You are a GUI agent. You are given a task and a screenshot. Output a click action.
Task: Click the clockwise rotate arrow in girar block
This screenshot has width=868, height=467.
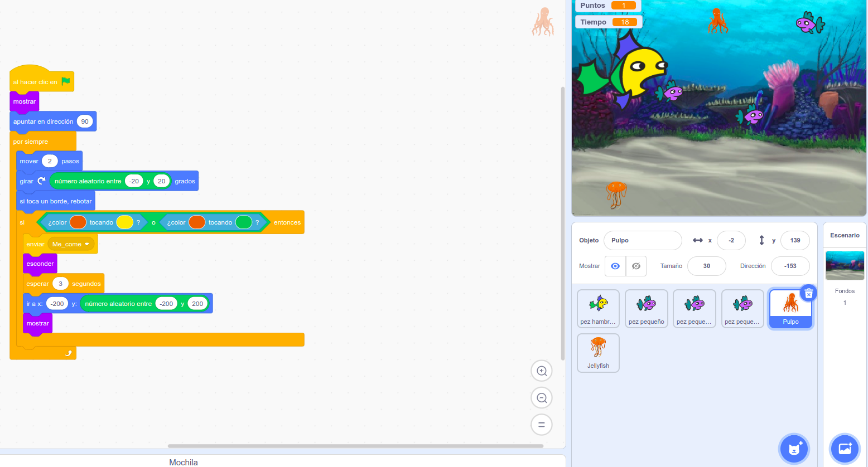click(41, 181)
